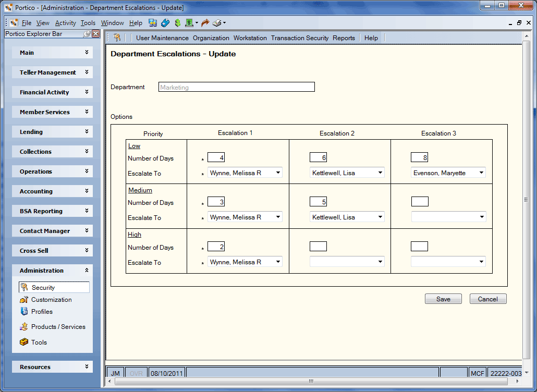Click the printer icon in the toolbar

(217, 23)
